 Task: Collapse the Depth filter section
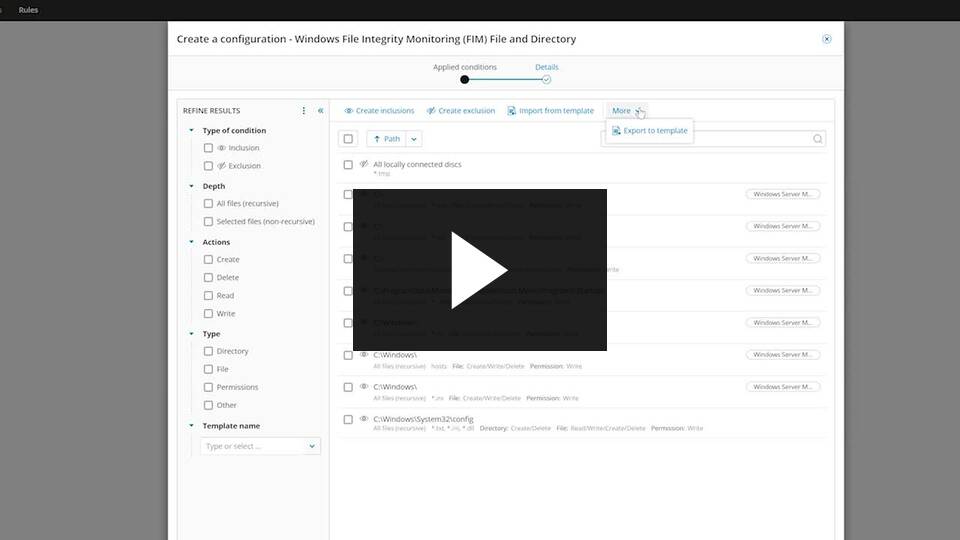click(192, 186)
